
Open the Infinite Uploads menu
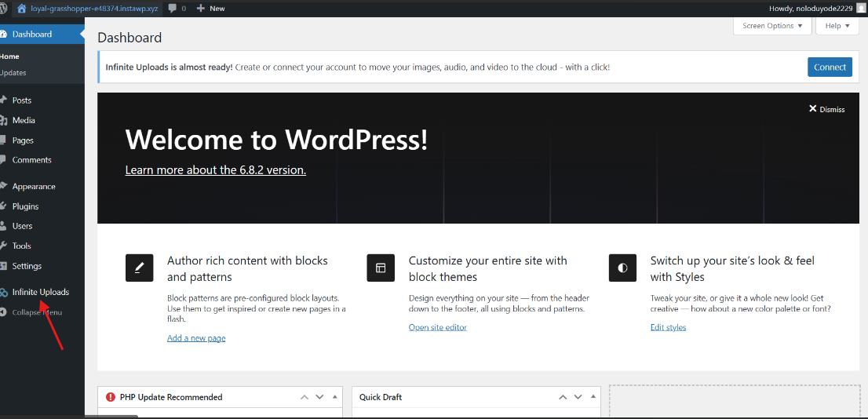pyautogui.click(x=42, y=292)
